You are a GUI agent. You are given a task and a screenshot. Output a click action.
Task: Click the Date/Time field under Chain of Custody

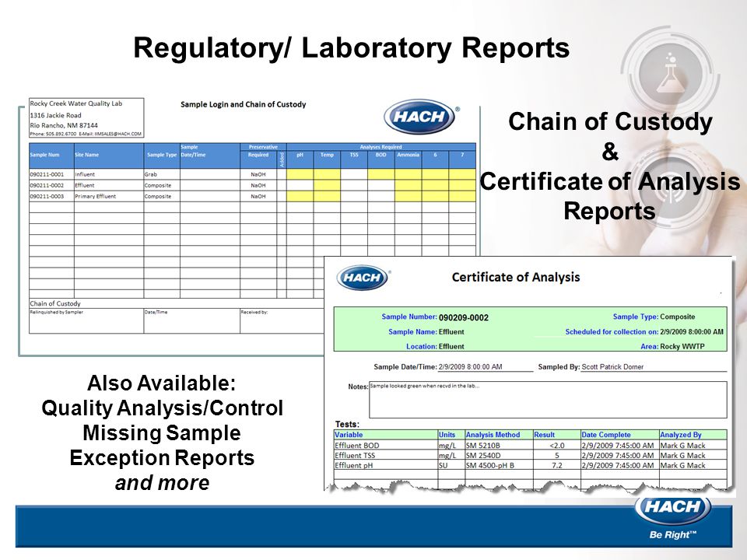191,320
